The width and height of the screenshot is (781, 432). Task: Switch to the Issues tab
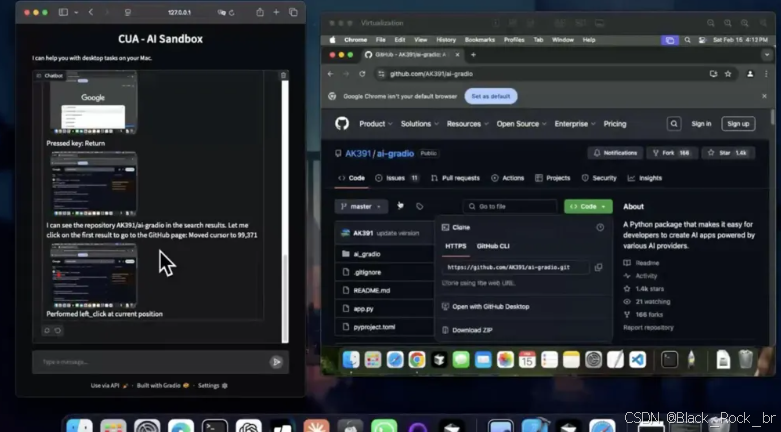tap(396, 178)
